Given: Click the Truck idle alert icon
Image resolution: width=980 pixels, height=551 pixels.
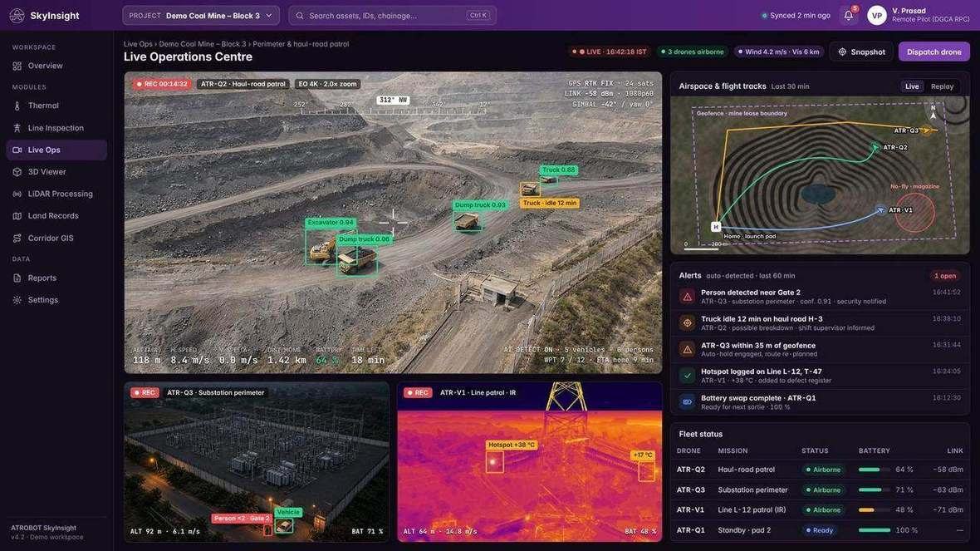Looking at the screenshot, I should pyautogui.click(x=688, y=323).
